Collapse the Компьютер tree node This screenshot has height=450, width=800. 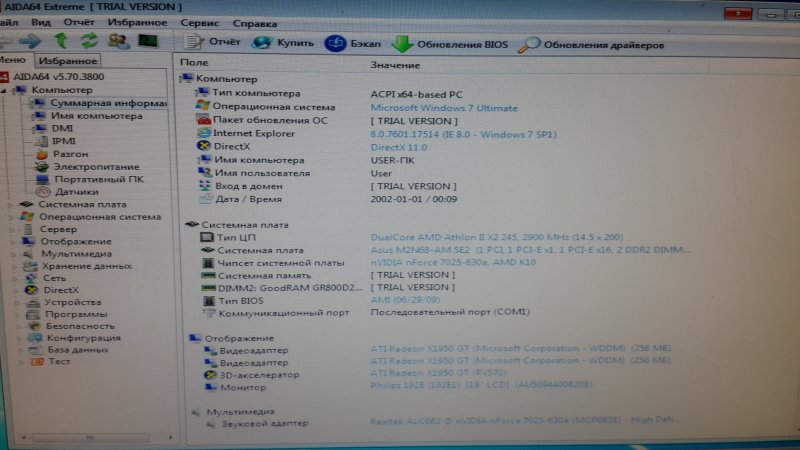[x=6, y=90]
